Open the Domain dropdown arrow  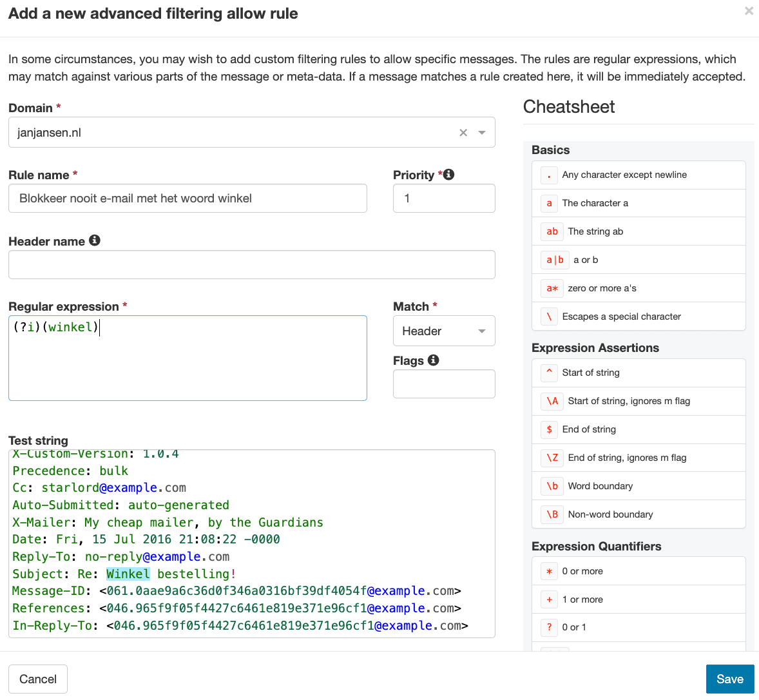point(482,133)
